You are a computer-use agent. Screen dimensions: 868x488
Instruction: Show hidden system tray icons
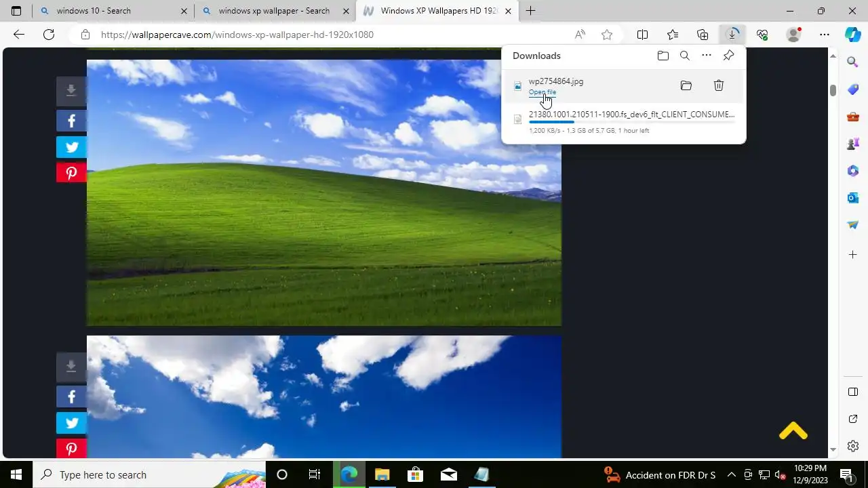coord(731,474)
